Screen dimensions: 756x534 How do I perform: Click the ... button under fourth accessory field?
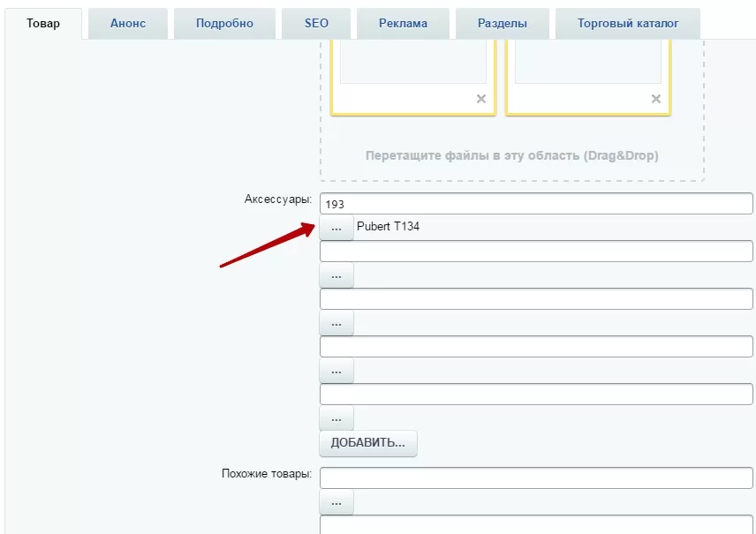click(x=336, y=371)
